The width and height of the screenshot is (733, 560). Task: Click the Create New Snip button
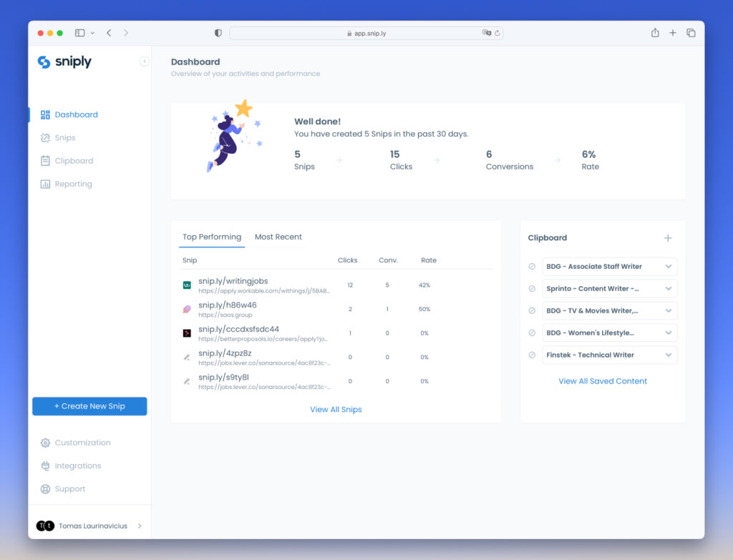tap(89, 406)
